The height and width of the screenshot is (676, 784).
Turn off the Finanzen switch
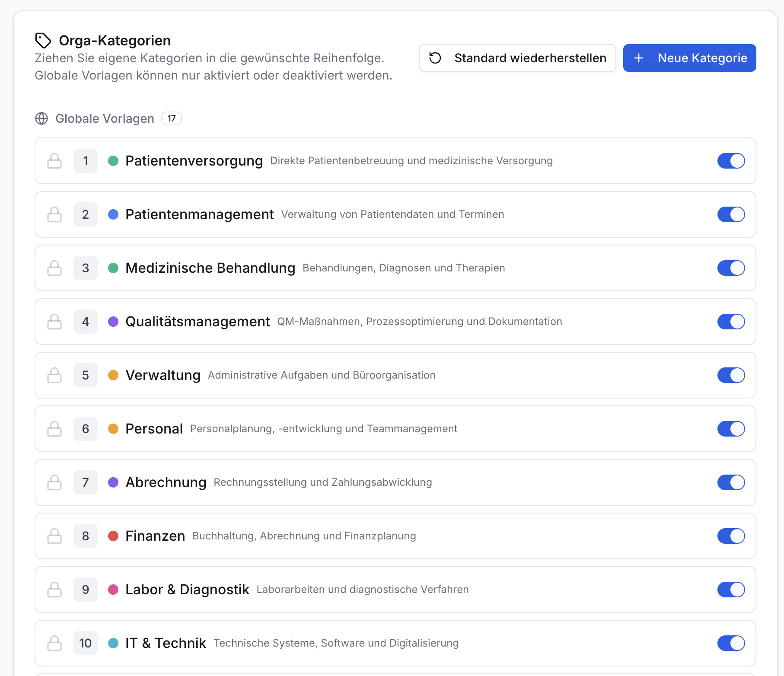click(731, 536)
